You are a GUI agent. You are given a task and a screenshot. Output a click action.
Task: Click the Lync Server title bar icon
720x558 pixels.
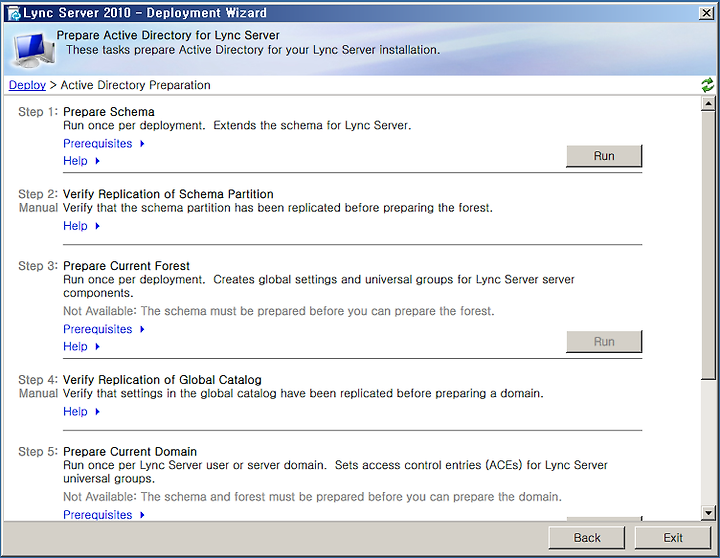tap(14, 13)
